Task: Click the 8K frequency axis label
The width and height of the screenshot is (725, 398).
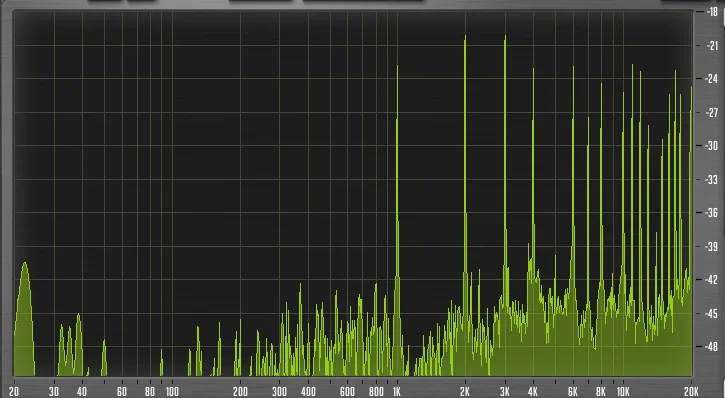Action: [601, 392]
